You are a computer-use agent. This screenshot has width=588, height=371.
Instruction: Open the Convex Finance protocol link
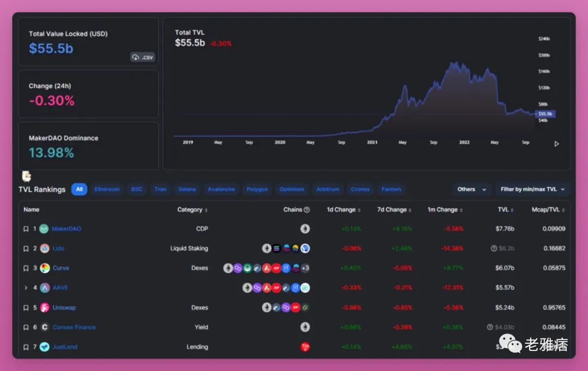tap(74, 327)
